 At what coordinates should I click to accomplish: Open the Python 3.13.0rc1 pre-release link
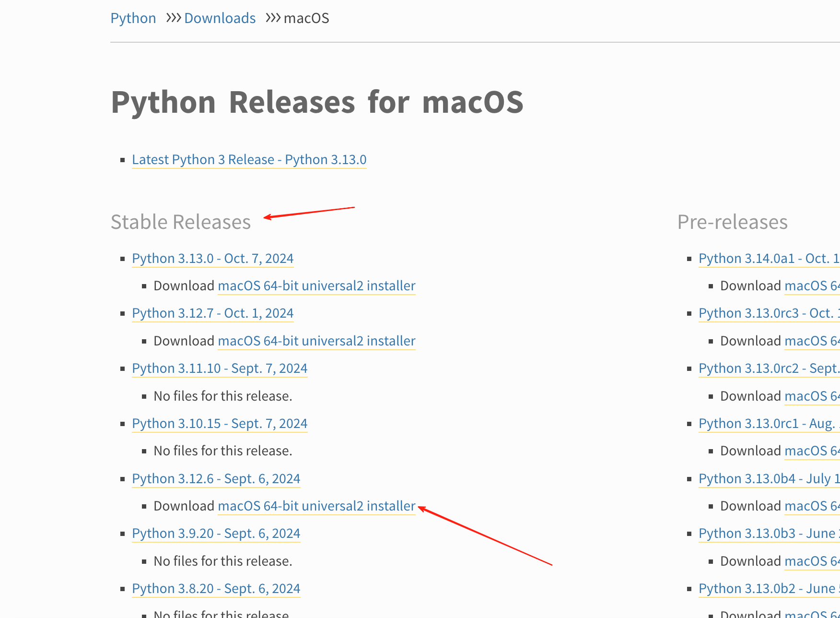tap(769, 423)
